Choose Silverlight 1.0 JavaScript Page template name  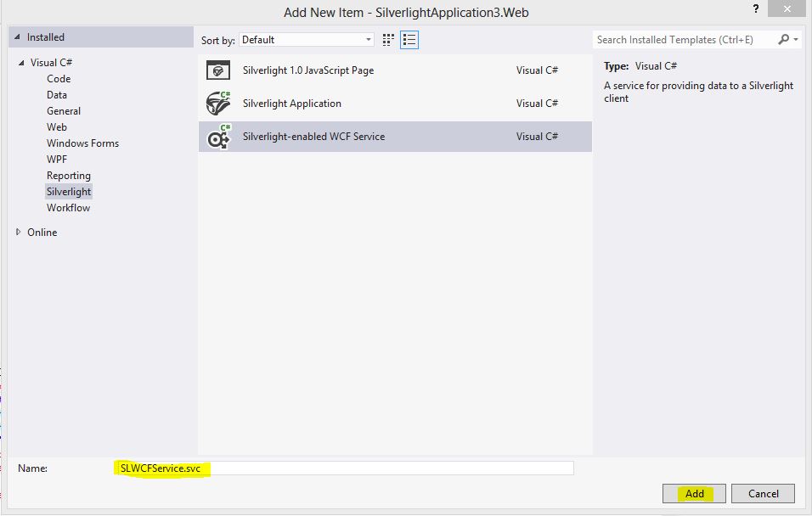tap(308, 70)
